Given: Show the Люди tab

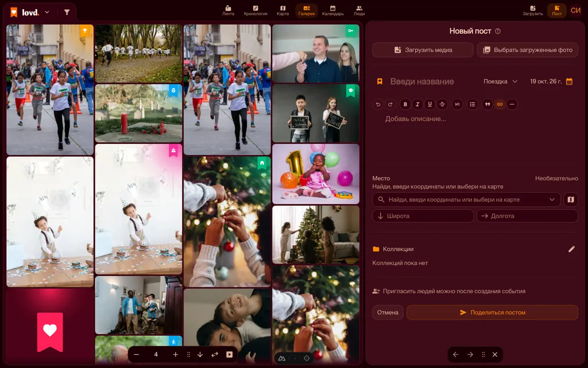Looking at the screenshot, I should pyautogui.click(x=359, y=10).
